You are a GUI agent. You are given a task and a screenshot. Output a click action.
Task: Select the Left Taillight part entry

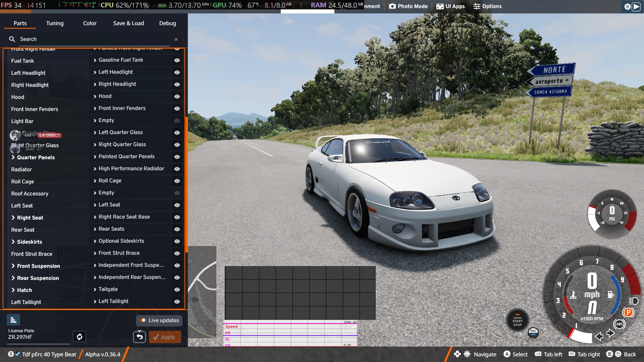(x=131, y=301)
